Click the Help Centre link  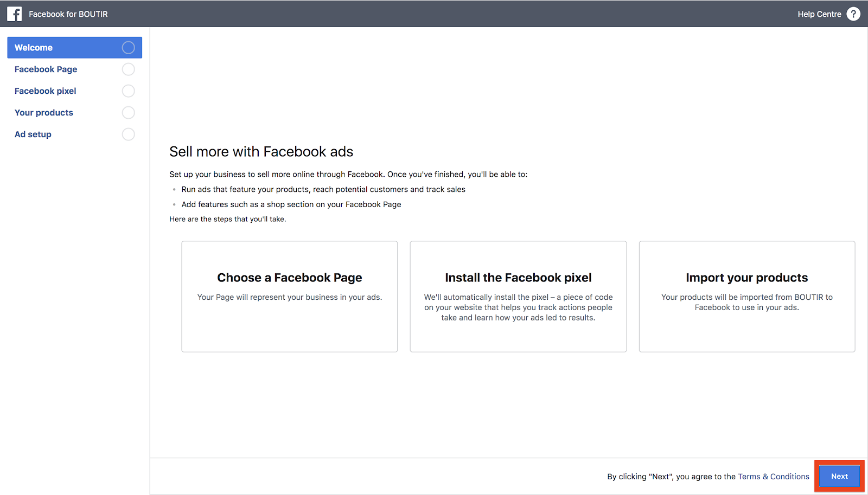[x=819, y=14]
